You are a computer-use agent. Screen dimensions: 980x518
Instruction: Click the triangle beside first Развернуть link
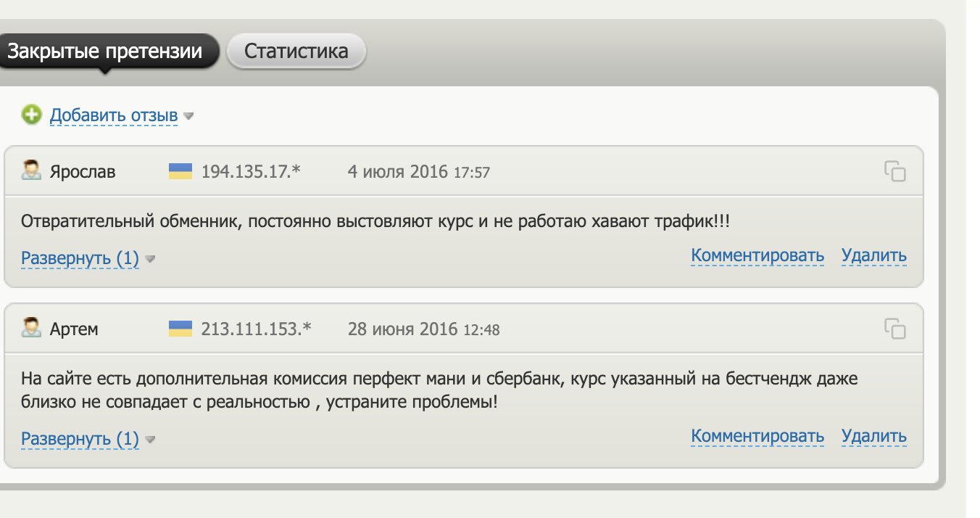pos(150,258)
